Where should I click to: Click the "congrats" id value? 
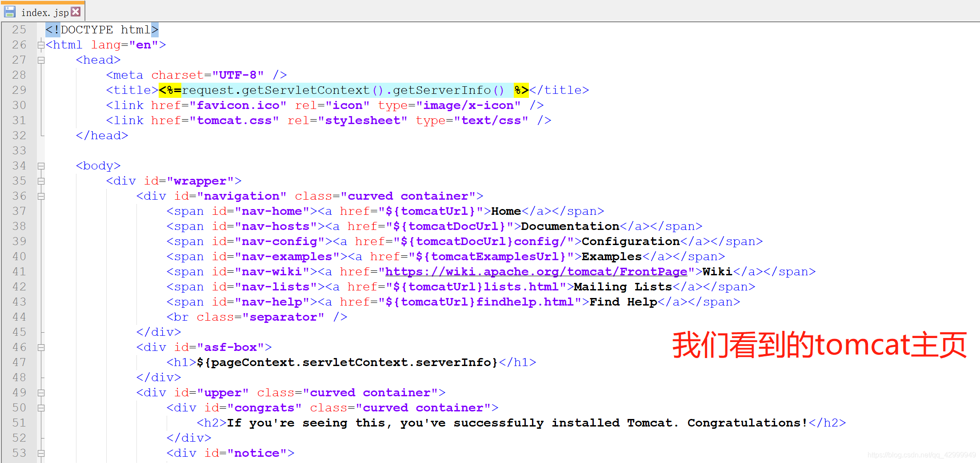tap(264, 408)
